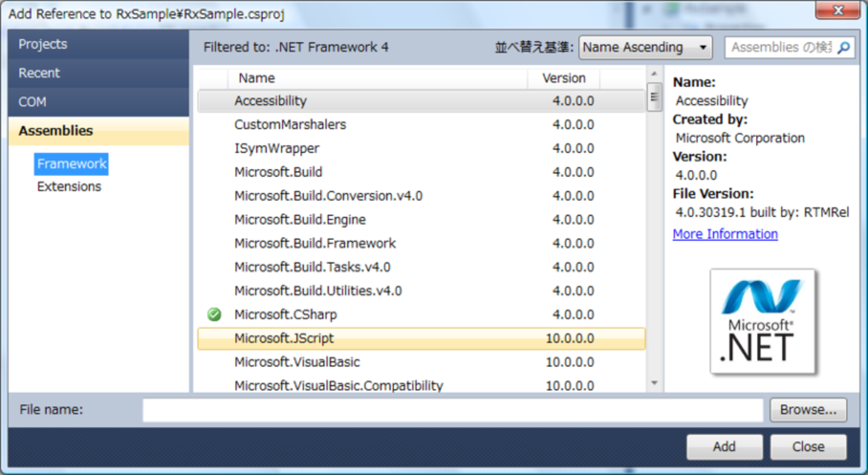Select Microsoft.Build.Utilities.v4.0 in the list
868x475 pixels.
point(421,291)
